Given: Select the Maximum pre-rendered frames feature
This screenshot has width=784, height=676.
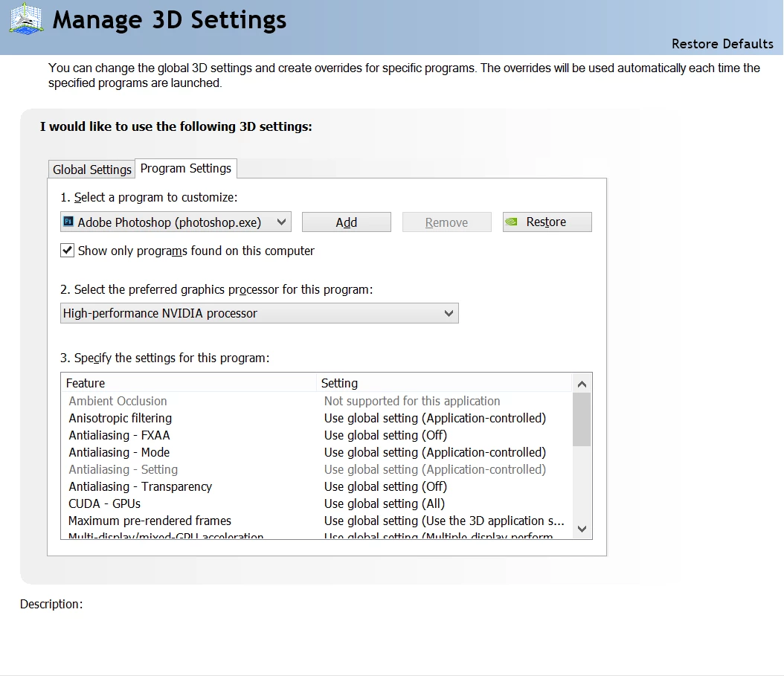Looking at the screenshot, I should click(150, 521).
